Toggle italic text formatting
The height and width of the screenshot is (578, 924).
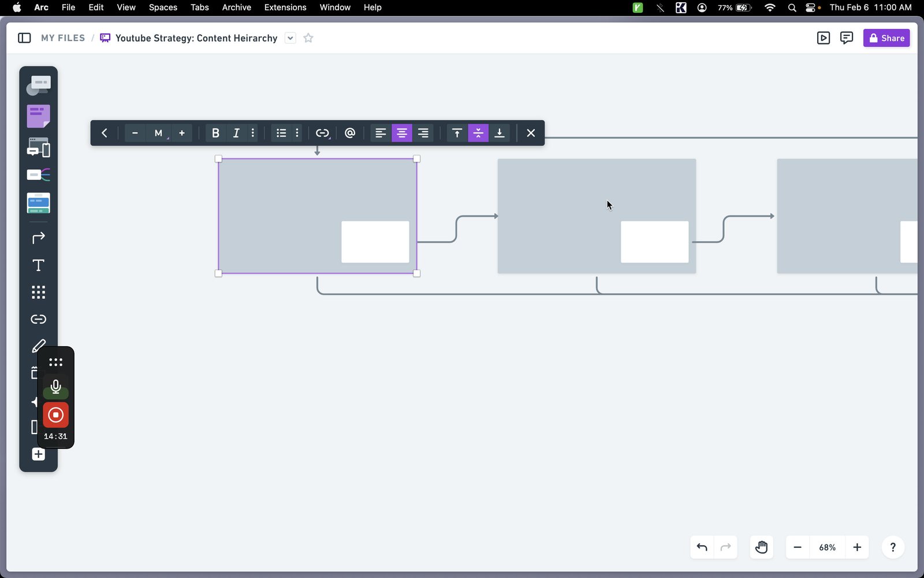[236, 133]
